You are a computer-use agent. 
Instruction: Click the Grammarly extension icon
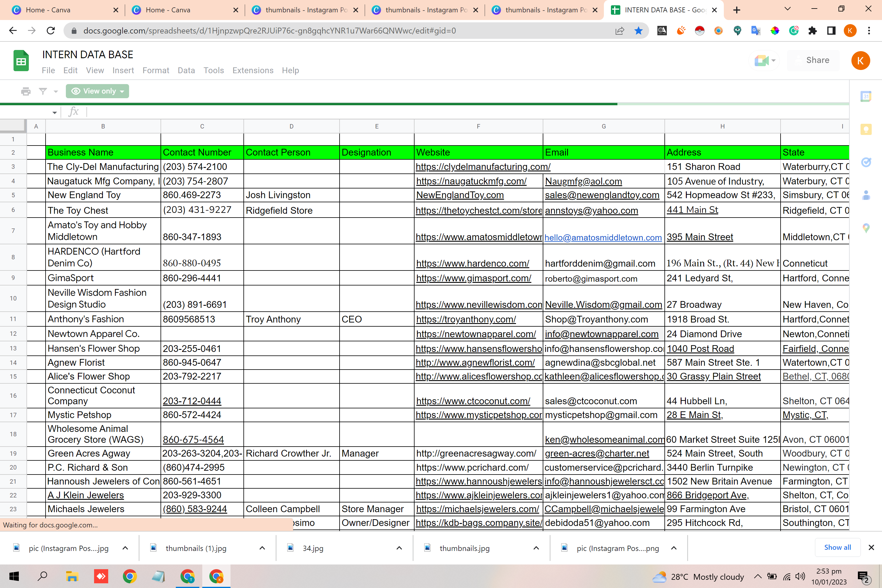[794, 31]
